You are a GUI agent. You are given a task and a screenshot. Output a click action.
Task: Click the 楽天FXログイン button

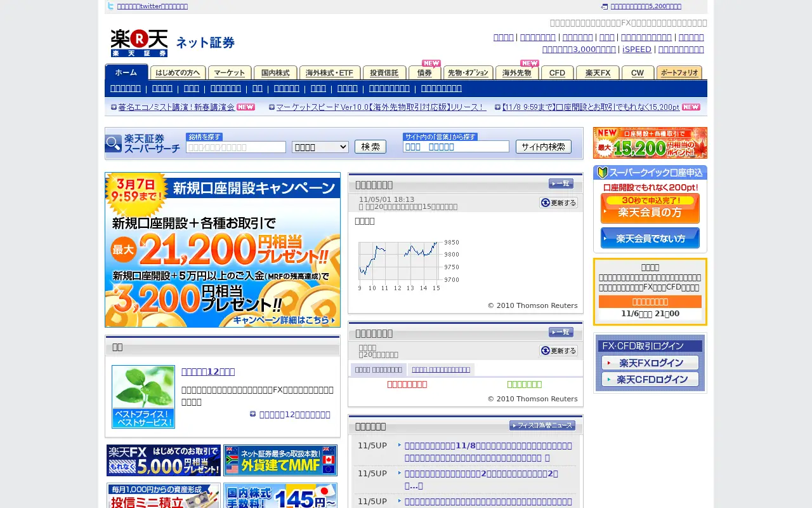coord(650,363)
